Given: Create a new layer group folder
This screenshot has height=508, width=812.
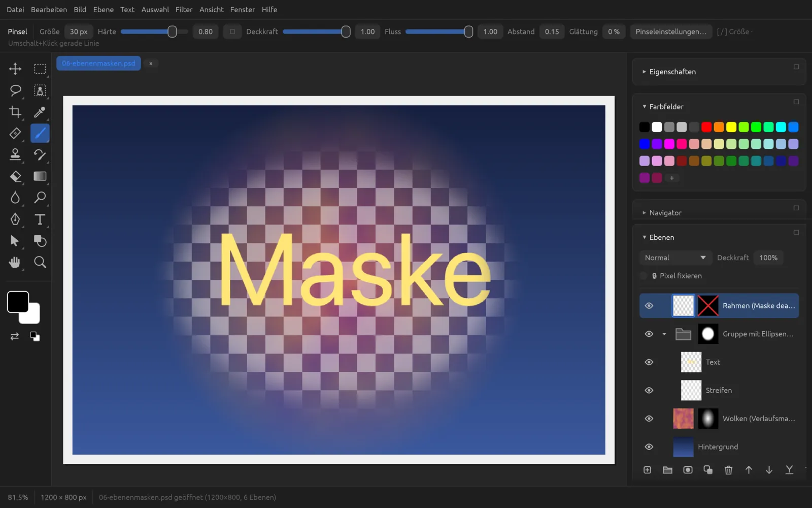Looking at the screenshot, I should coord(667,470).
